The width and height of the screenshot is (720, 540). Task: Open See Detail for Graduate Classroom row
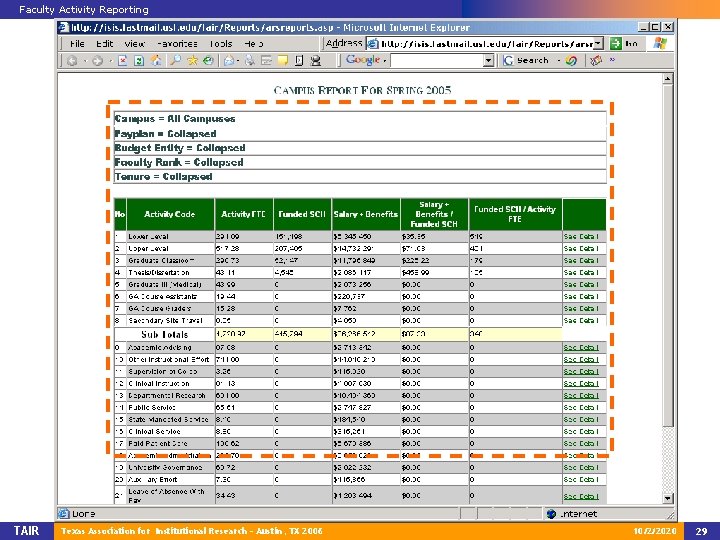(x=581, y=260)
